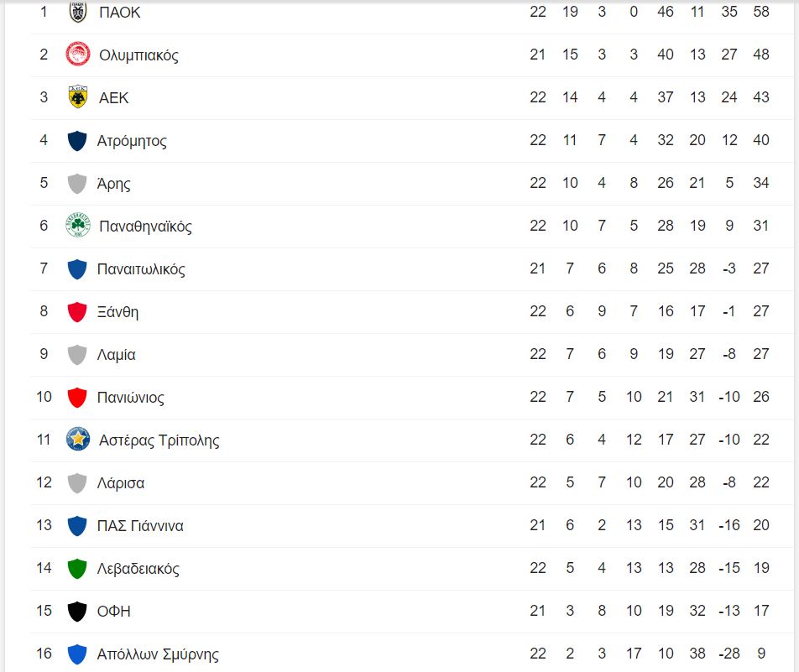Click the Λεβαδειακός green shield icon
Viewport: 799px width, 672px height.
[x=77, y=569]
